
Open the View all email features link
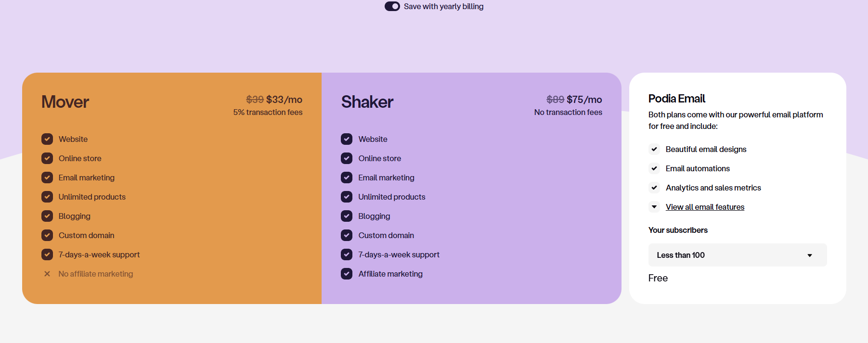[705, 207]
